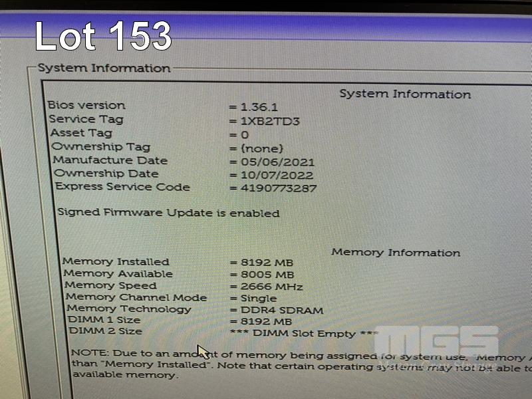
Task: Click the DIMM Slot Empty message
Action: (x=304, y=334)
